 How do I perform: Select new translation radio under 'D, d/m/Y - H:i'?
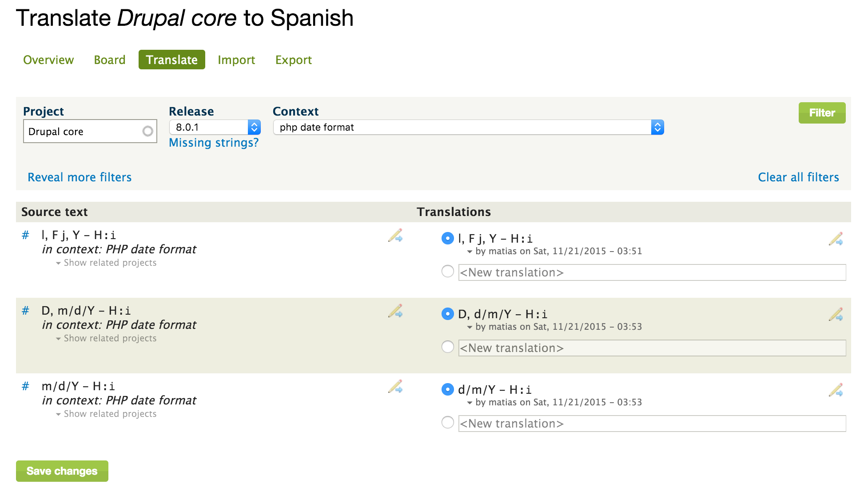[447, 347]
